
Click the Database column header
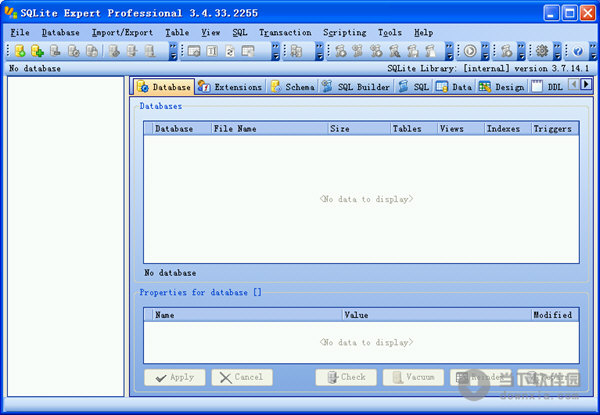tap(181, 129)
